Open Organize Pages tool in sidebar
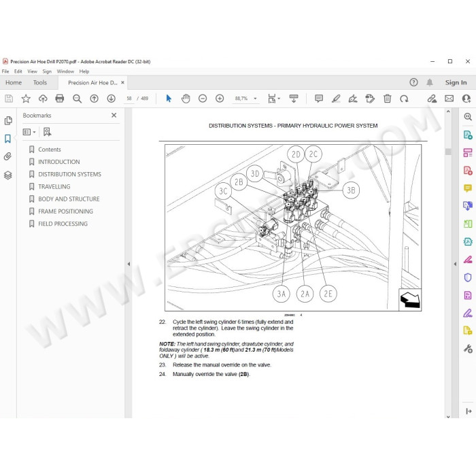The width and height of the screenshot is (476, 476). pos(468,152)
